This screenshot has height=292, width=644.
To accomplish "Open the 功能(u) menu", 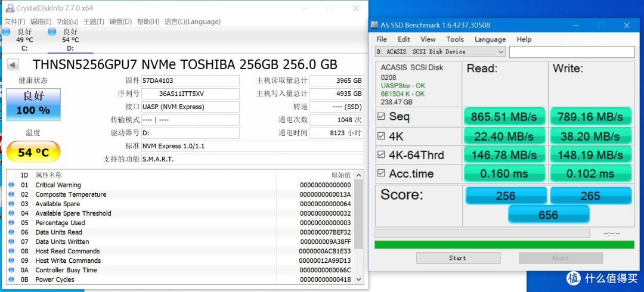I will (67, 22).
